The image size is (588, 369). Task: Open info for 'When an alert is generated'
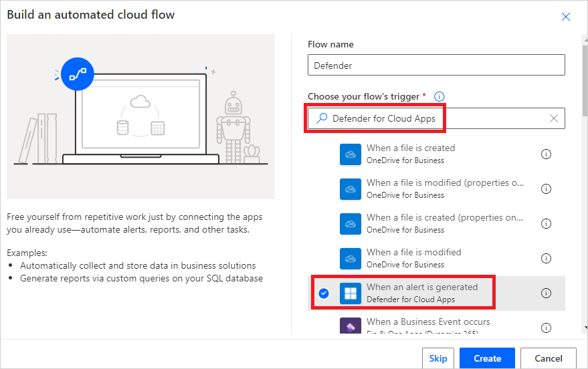point(546,293)
